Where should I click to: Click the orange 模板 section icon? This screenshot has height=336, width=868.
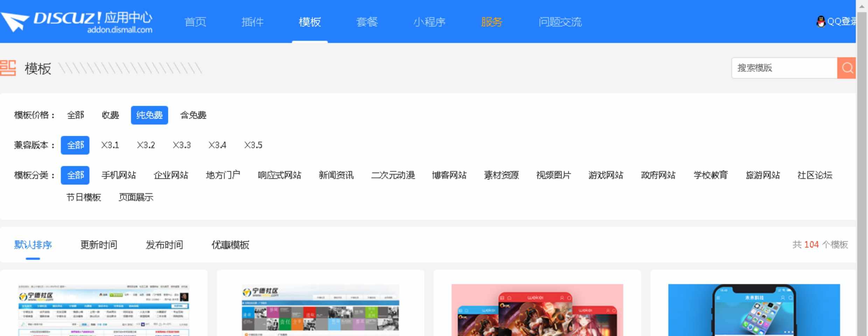[x=8, y=68]
